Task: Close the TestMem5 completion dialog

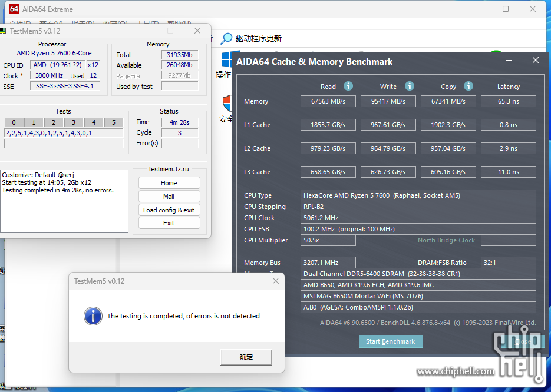Action: pos(276,281)
